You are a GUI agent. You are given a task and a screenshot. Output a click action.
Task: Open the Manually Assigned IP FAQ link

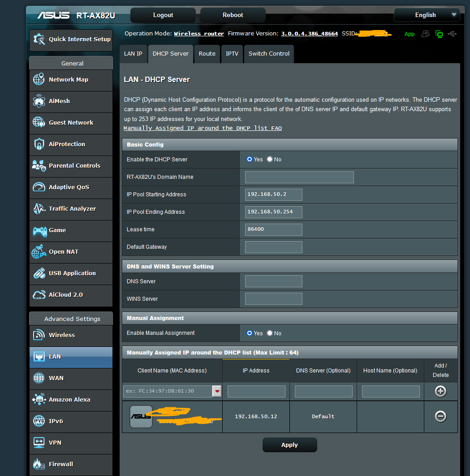click(203, 128)
